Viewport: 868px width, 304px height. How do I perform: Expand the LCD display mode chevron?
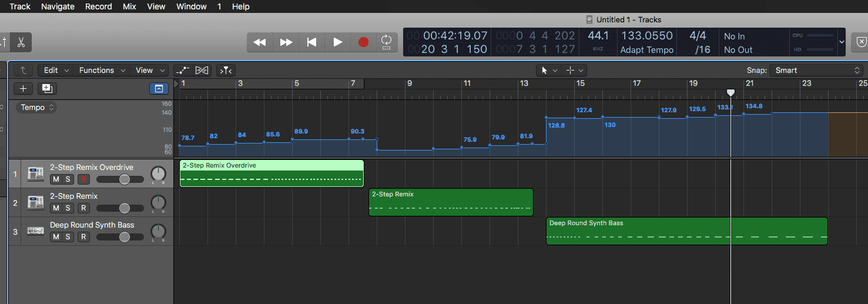pyautogui.click(x=842, y=42)
